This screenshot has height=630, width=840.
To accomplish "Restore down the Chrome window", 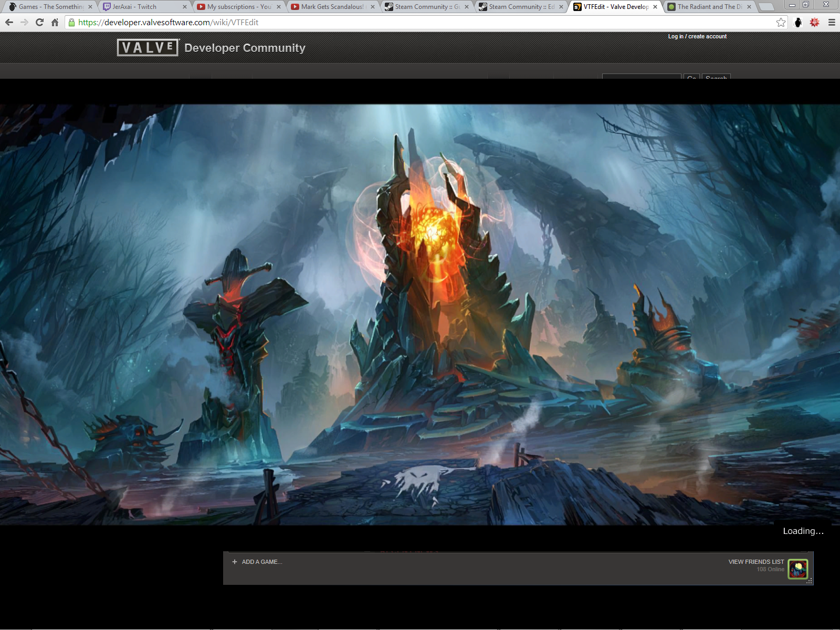I will 806,5.
